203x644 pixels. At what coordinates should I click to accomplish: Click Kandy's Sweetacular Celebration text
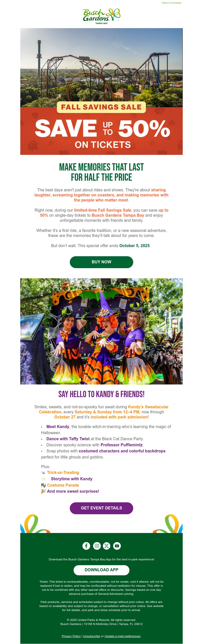[104, 409]
